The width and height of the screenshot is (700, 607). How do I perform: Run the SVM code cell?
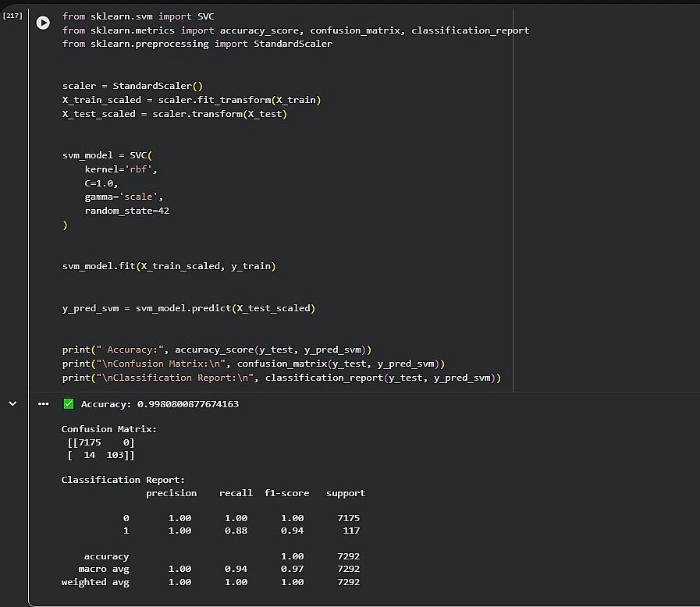pos(43,23)
